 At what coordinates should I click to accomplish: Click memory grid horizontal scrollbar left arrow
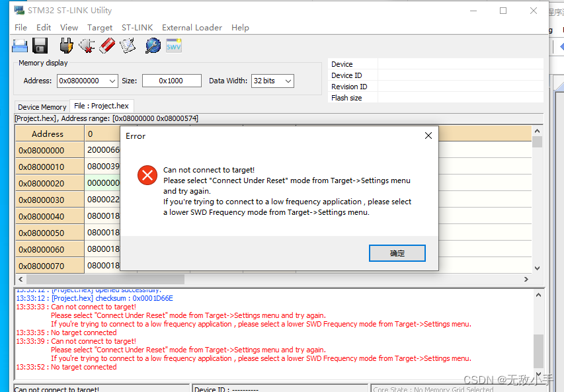click(x=21, y=279)
